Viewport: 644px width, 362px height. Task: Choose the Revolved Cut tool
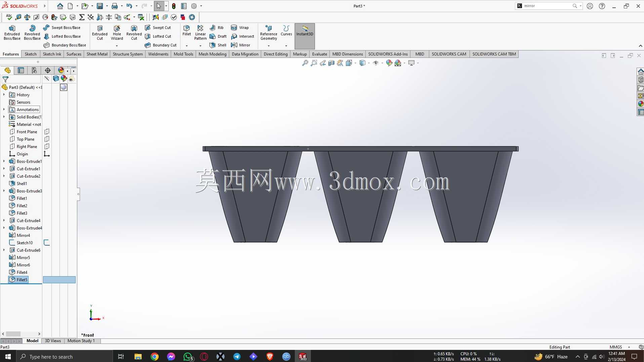point(134,33)
